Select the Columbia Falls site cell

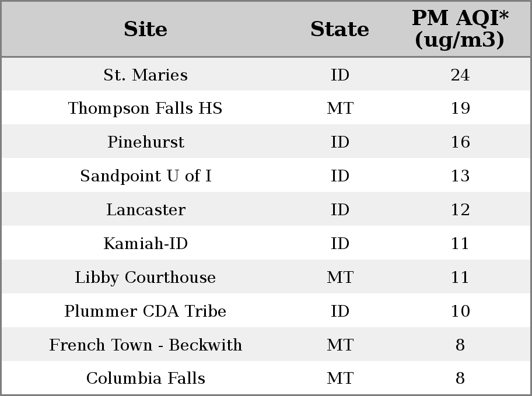pyautogui.click(x=145, y=378)
